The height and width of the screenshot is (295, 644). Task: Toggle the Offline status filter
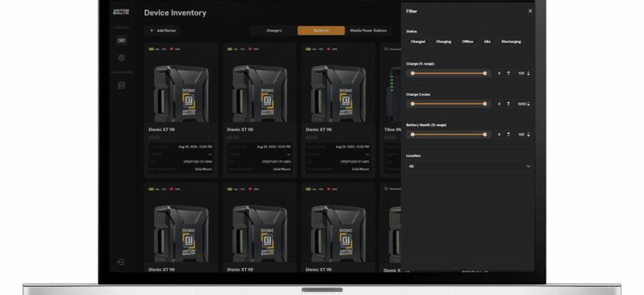tap(467, 41)
